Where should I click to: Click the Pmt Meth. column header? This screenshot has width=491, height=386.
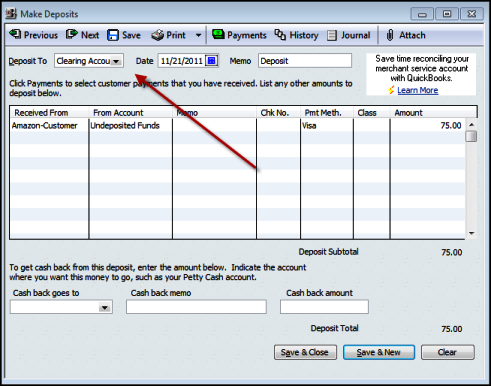[x=327, y=113]
